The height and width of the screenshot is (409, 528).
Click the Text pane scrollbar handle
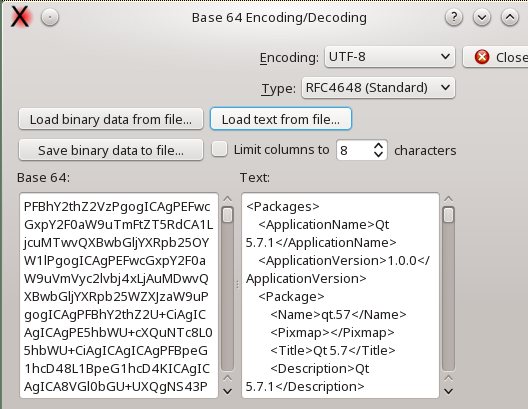click(x=449, y=215)
